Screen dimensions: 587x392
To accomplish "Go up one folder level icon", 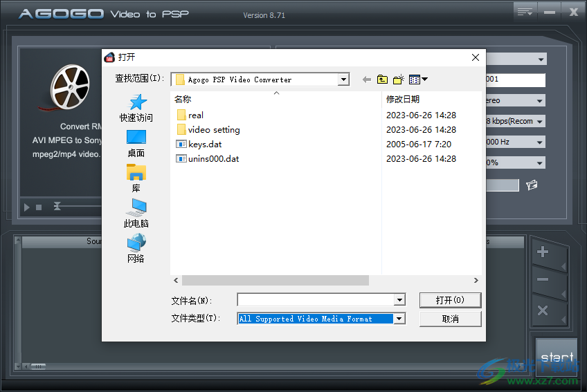I will [382, 80].
